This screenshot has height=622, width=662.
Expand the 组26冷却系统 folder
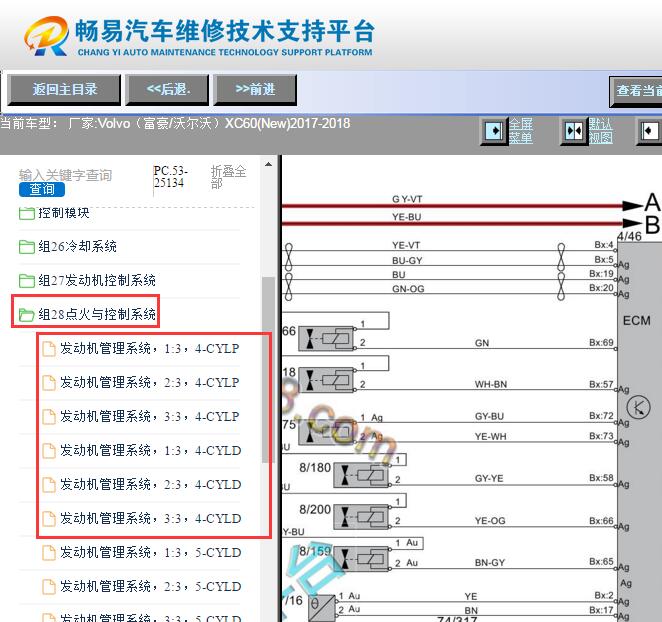77,247
